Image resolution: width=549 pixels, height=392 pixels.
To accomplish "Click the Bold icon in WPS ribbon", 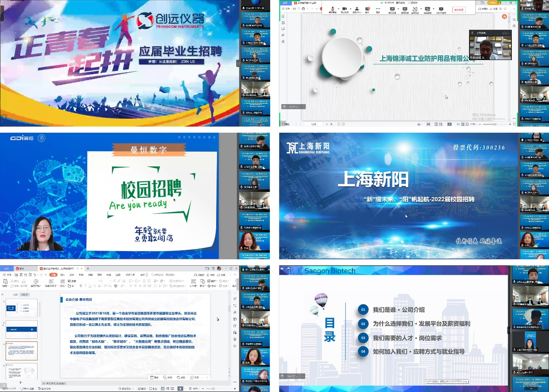I will (x=81, y=286).
